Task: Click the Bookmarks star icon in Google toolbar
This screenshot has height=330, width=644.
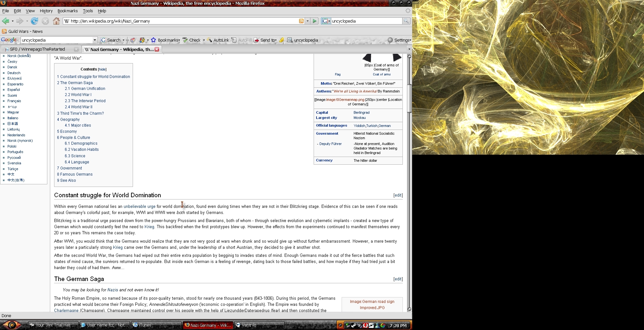Action: [154, 40]
